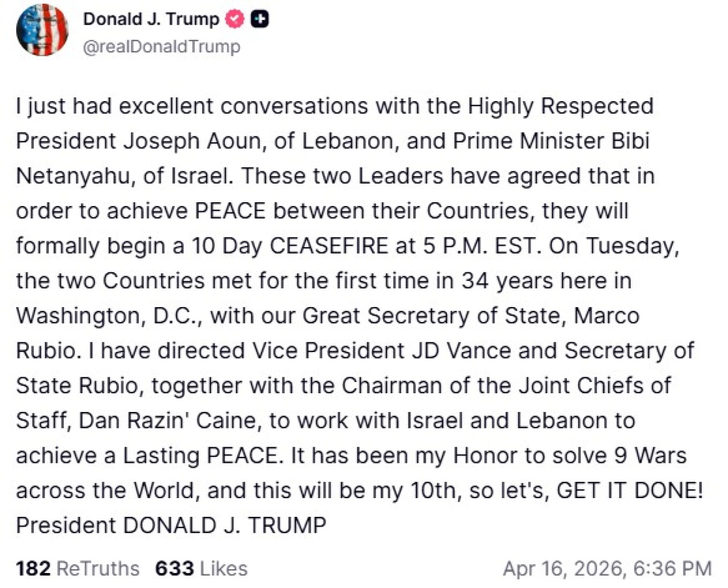The height and width of the screenshot is (588, 728).
Task: View the 182 ReTruths list
Action: click(x=78, y=568)
